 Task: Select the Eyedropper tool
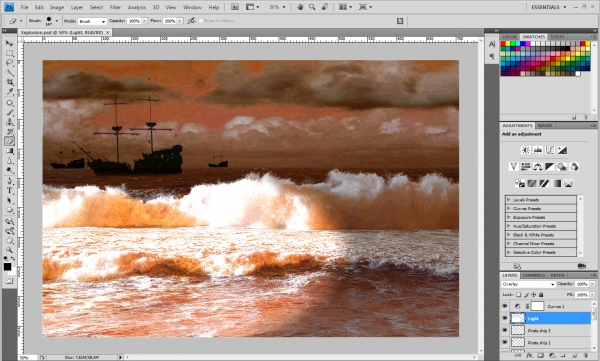pos(9,91)
